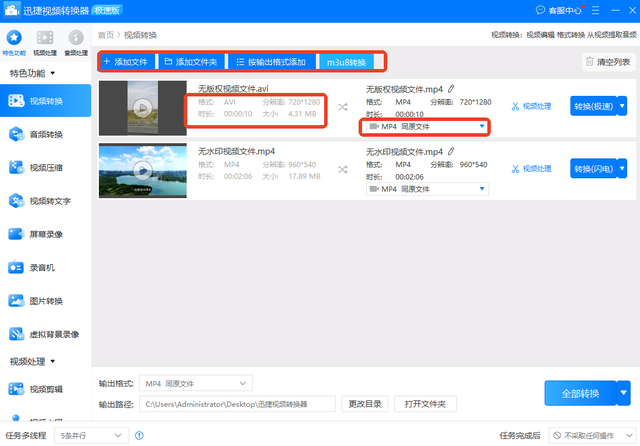
Task: Open format dropdown for 无水印视频文件 row
Action: coord(427,189)
